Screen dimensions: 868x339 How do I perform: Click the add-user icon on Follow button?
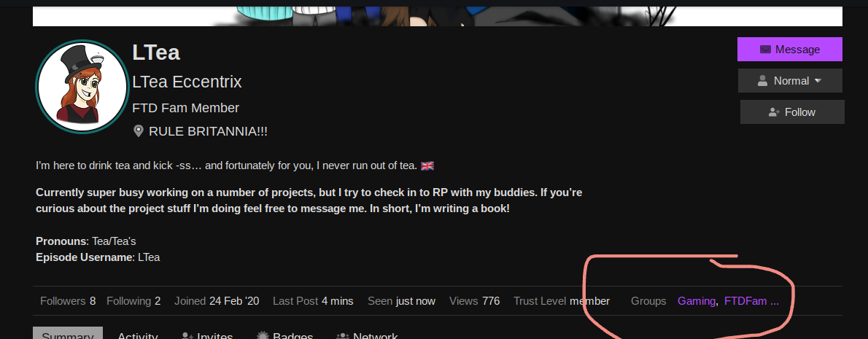pyautogui.click(x=774, y=112)
